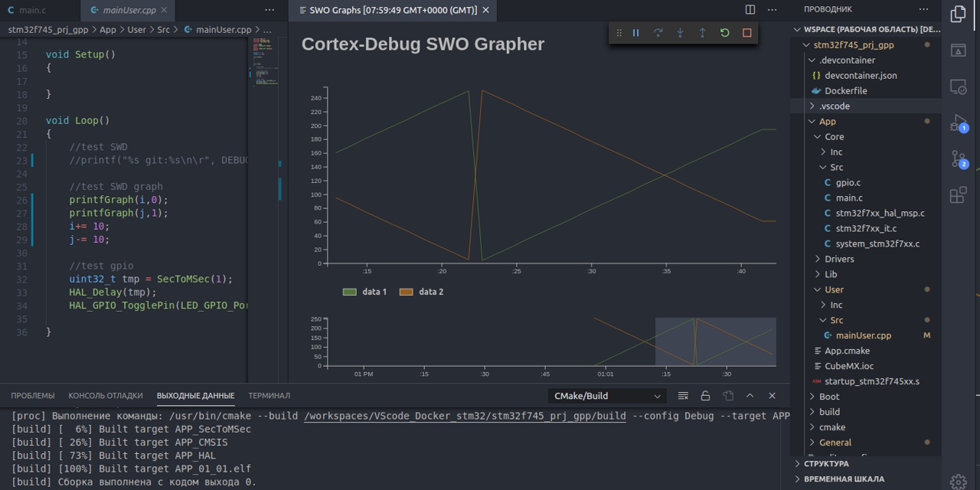Open the ТЕРМИНАЛ panel tab
Screen dimensions: 980x490
point(269,396)
